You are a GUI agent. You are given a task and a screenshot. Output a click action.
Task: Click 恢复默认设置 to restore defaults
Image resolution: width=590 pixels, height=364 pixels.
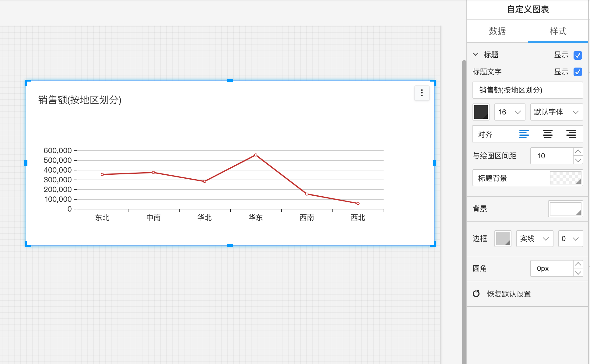[509, 294]
